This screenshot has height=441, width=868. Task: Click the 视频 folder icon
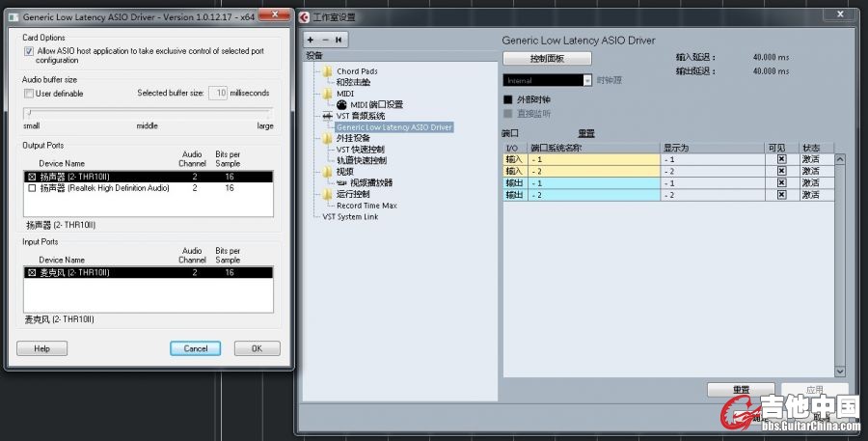328,172
